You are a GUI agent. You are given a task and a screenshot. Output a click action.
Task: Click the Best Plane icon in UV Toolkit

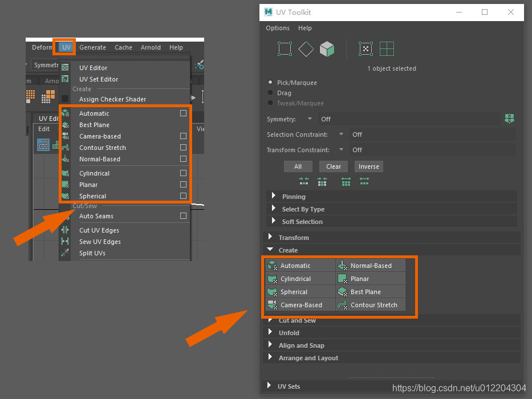(342, 292)
